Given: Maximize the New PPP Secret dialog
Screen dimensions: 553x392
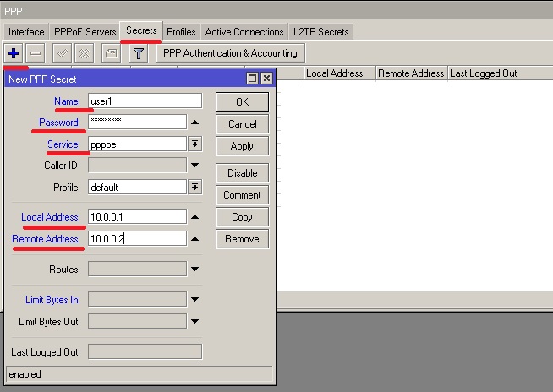Looking at the screenshot, I should click(252, 78).
